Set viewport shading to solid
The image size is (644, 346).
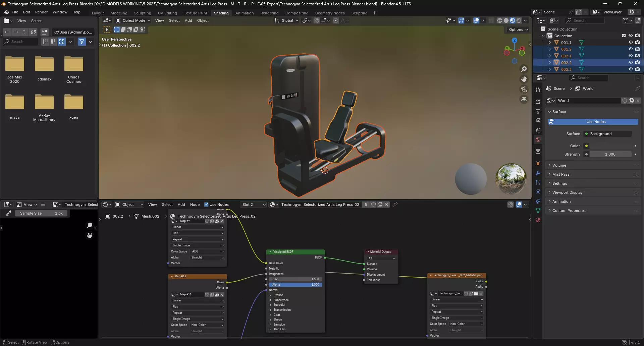[x=506, y=20]
